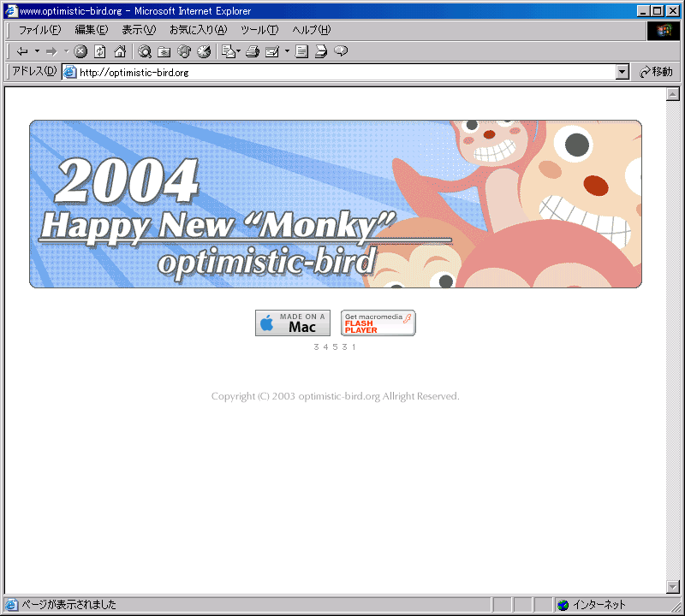This screenshot has width=685, height=616.
Task: Open the お気に入り(A) menu
Action: (x=199, y=30)
